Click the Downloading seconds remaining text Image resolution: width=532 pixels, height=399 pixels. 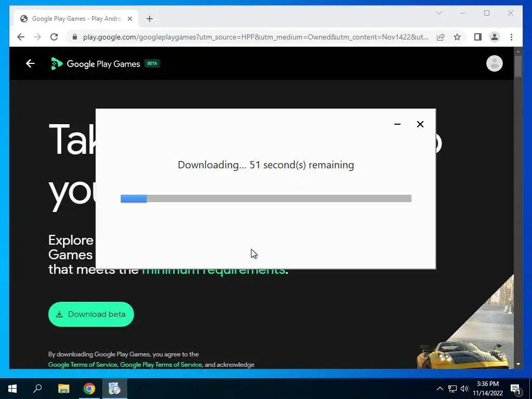[265, 165]
